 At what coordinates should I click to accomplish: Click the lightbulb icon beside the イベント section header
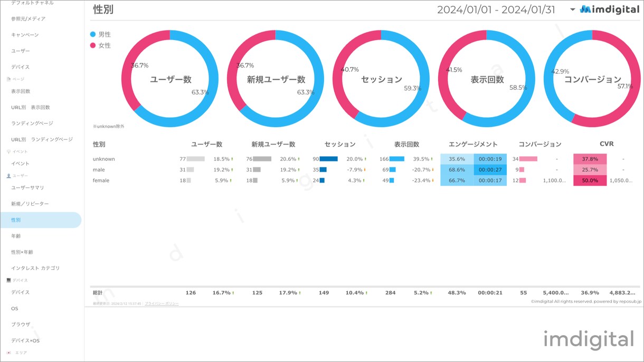pos(8,151)
